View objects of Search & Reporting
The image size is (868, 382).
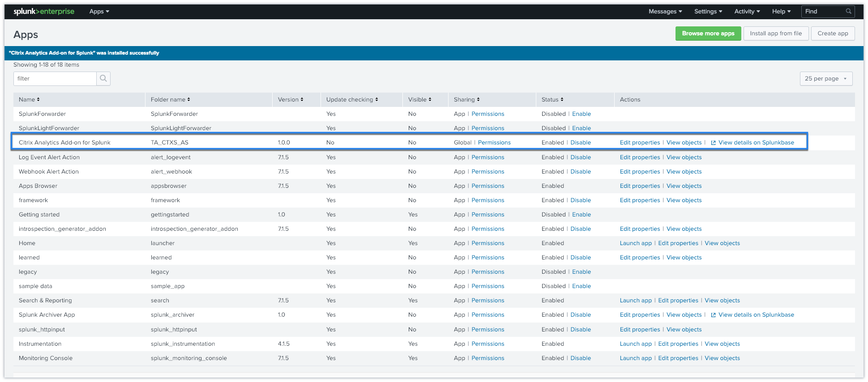point(722,301)
